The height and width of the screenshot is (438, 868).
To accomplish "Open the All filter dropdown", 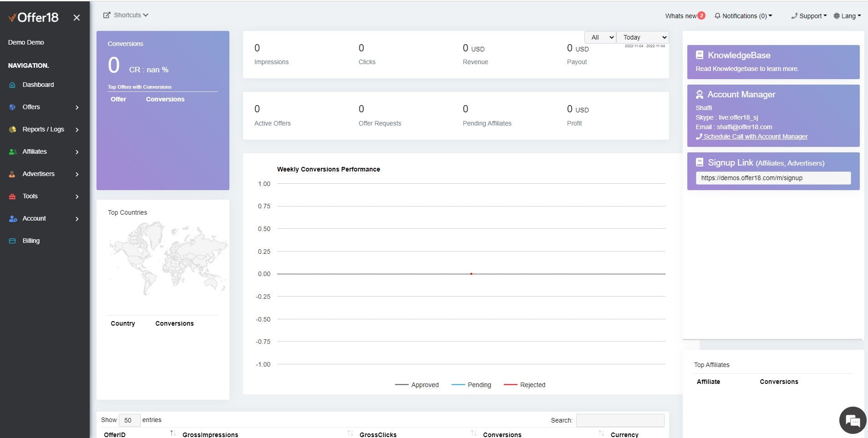I will pyautogui.click(x=600, y=37).
